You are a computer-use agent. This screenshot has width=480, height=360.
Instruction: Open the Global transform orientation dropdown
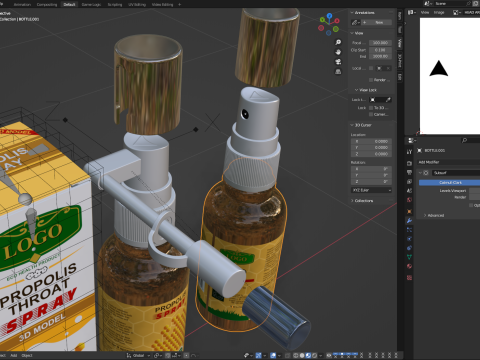point(138,355)
